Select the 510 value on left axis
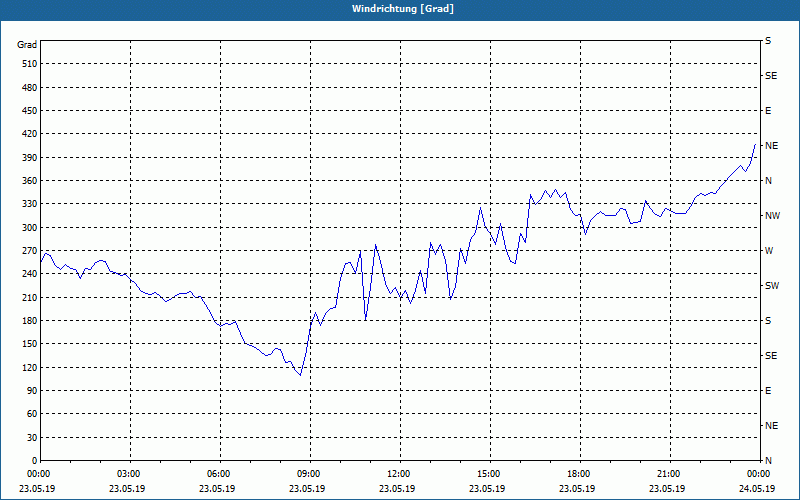This screenshot has height=500, width=800. pyautogui.click(x=30, y=64)
